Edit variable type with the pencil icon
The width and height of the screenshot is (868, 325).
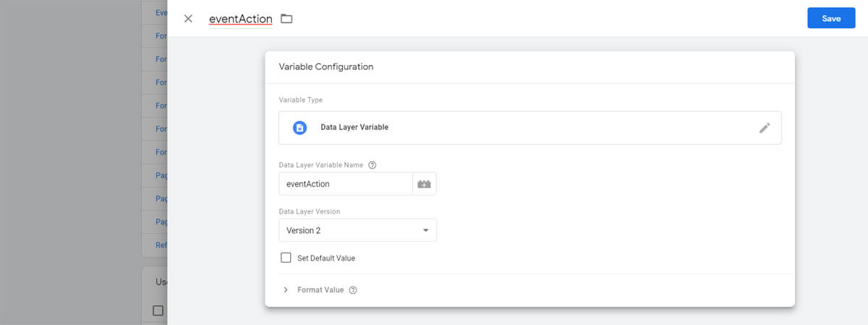(765, 128)
